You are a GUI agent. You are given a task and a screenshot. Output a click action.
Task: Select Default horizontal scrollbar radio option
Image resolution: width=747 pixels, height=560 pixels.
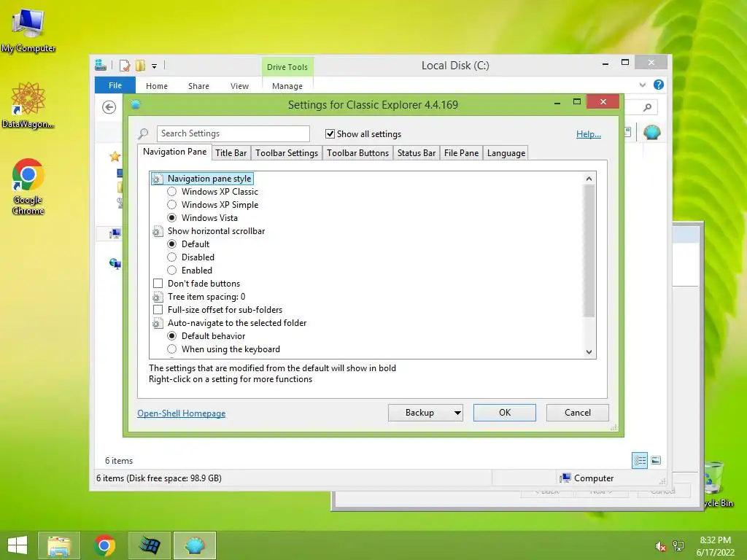click(x=172, y=244)
